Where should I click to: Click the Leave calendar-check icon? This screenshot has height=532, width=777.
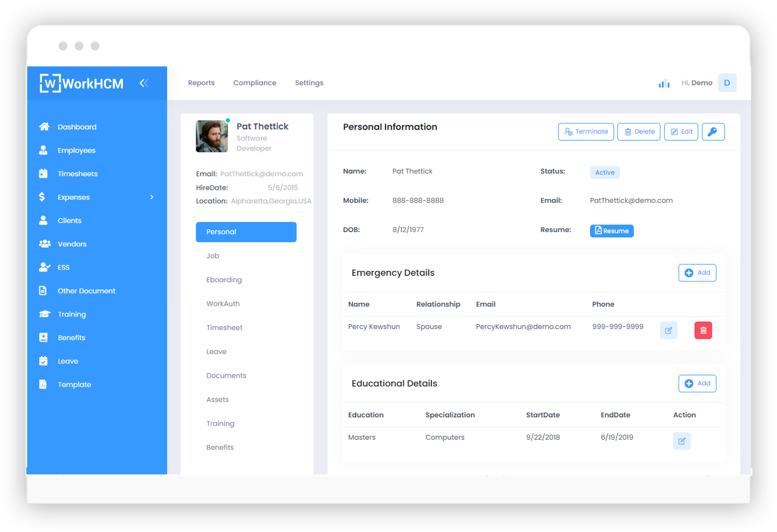(43, 361)
